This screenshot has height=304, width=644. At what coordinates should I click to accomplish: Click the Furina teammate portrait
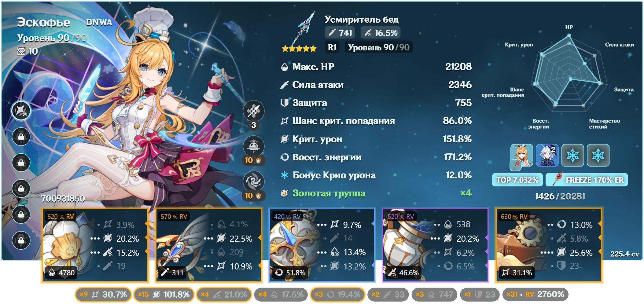[x=547, y=156]
